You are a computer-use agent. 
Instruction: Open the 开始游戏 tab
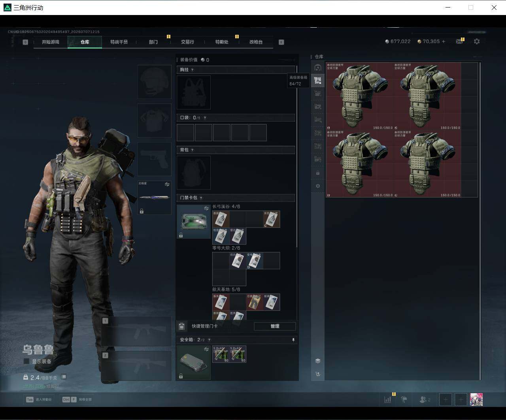51,42
